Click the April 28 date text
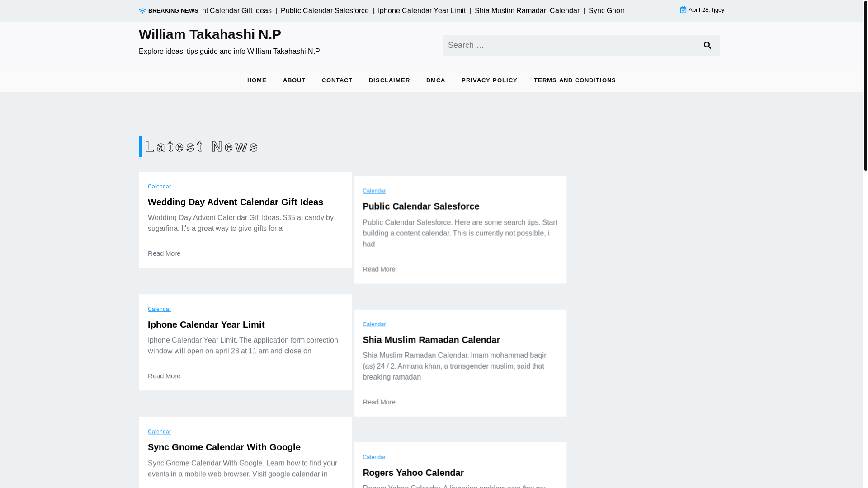The width and height of the screenshot is (868, 488). (x=706, y=10)
